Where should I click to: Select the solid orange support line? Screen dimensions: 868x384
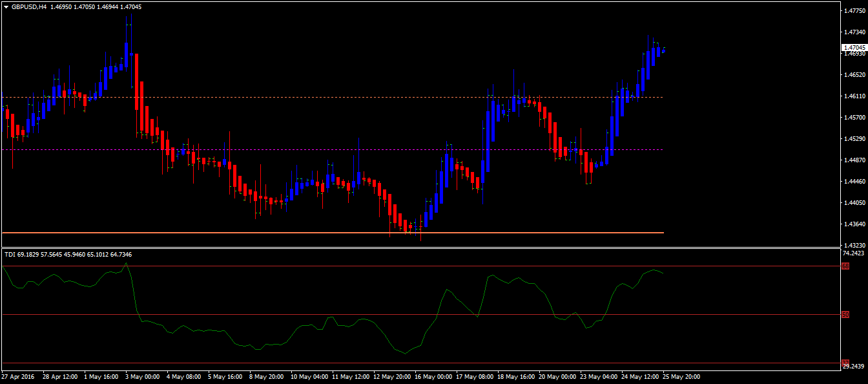pyautogui.click(x=333, y=232)
